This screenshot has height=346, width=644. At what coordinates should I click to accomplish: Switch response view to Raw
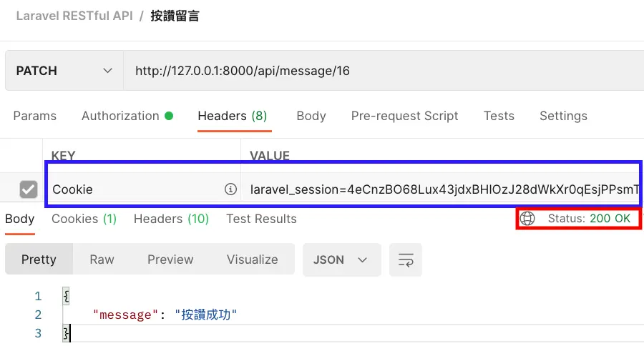(102, 259)
